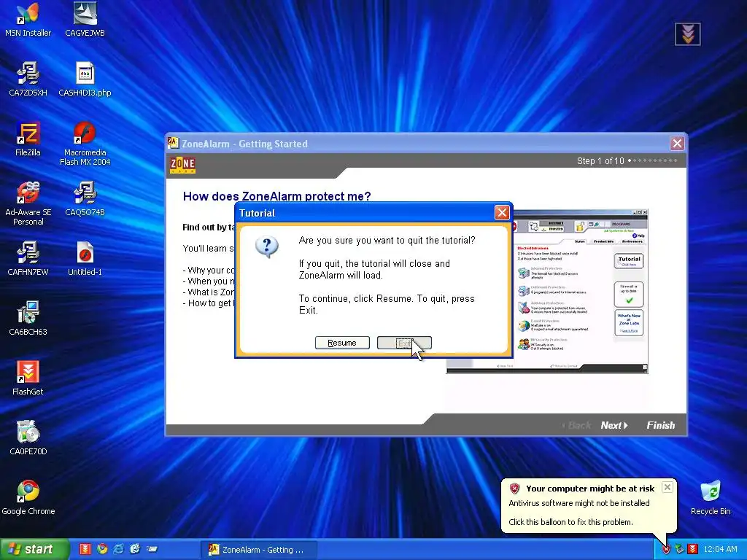Open the Start menu
The image size is (747, 560).
tap(34, 549)
